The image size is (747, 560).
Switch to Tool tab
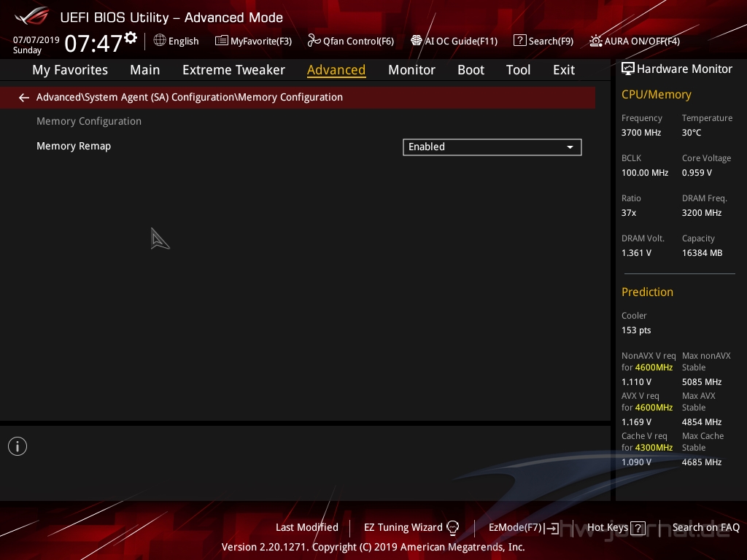[518, 70]
